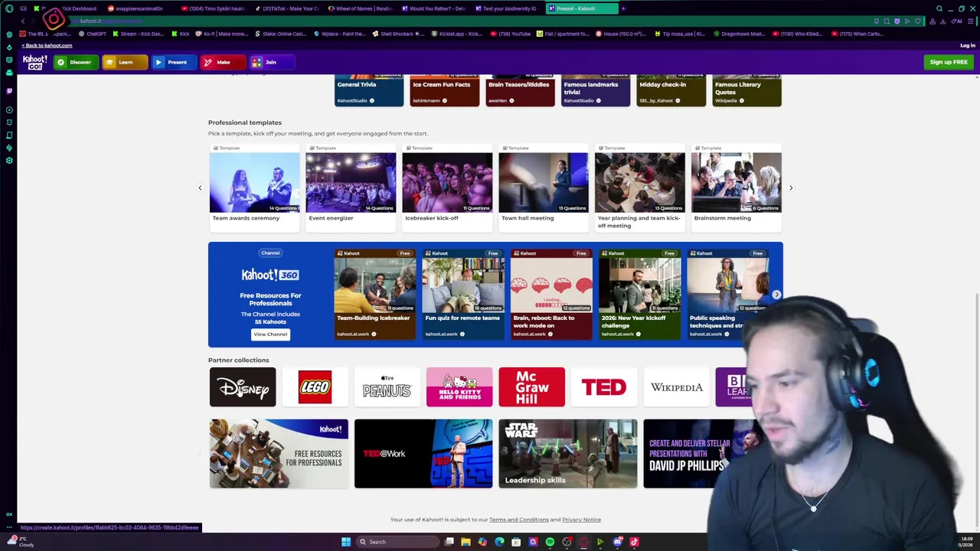The width and height of the screenshot is (980, 551).
Task: Open the Learn section
Action: [125, 62]
